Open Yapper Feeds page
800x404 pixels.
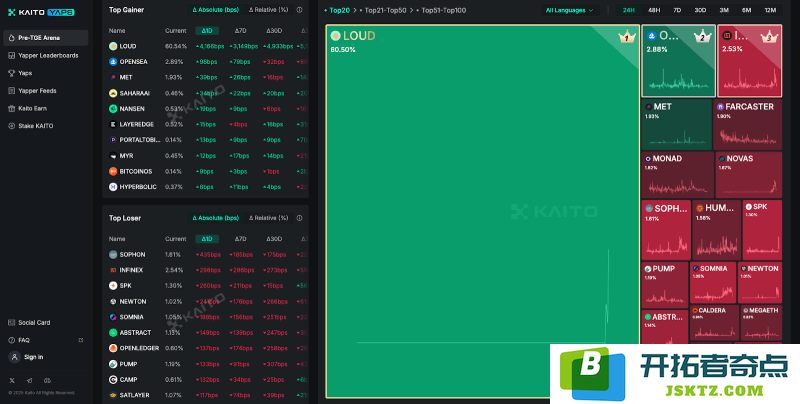(32, 91)
